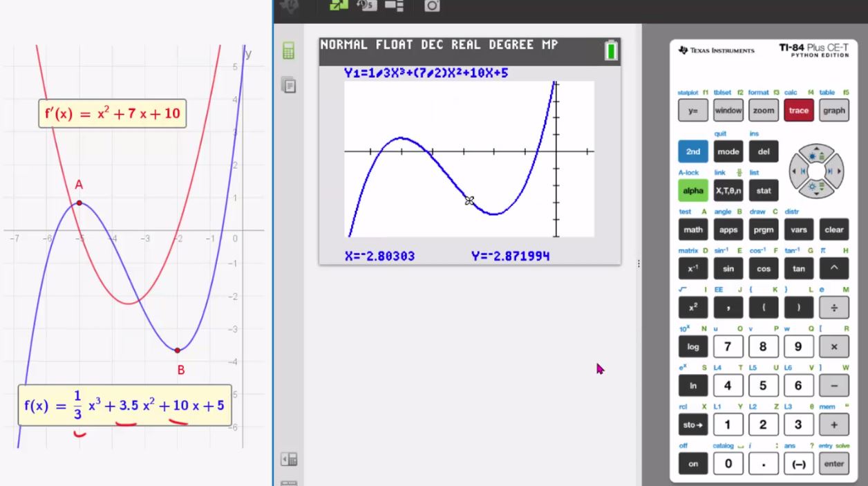Screen dimensions: 868x486
Task: Open the toolbar history icon with clock
Action: click(366, 5)
